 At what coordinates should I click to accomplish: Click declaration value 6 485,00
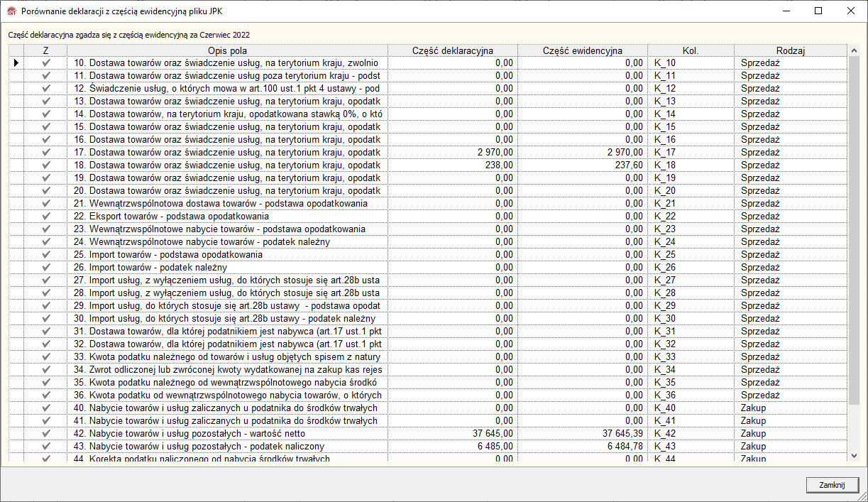pyautogui.click(x=453, y=447)
